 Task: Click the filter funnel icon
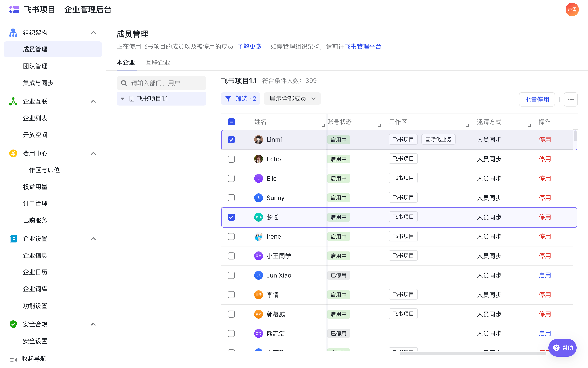[x=228, y=99]
